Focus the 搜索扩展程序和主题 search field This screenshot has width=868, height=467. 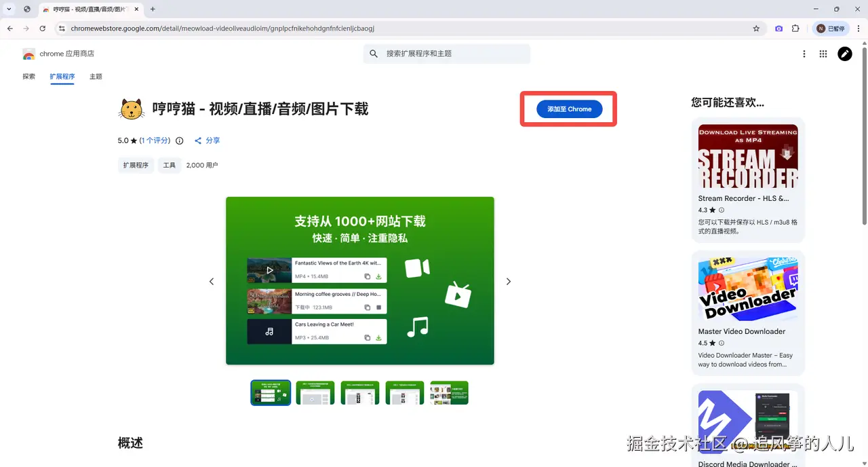tap(447, 54)
